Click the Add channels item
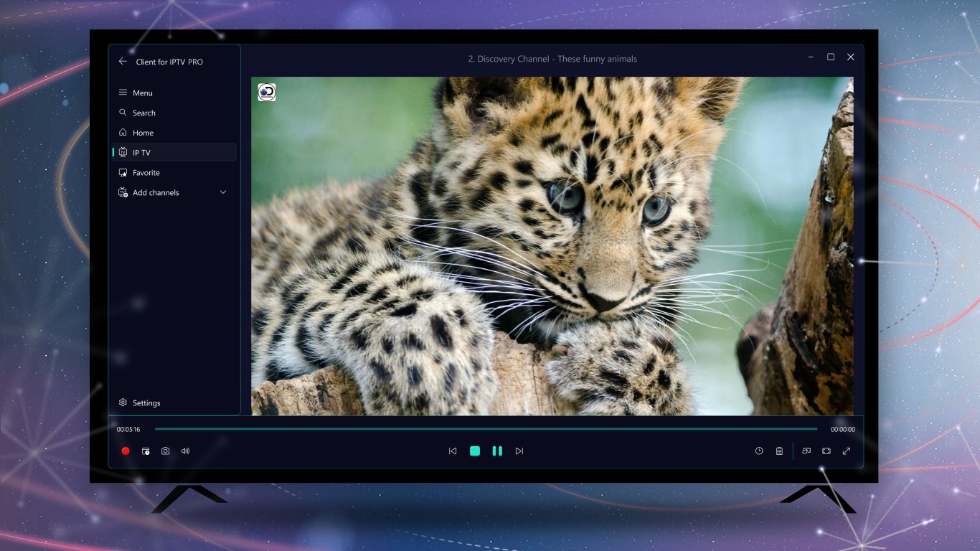Viewport: 980px width, 551px height. point(175,193)
